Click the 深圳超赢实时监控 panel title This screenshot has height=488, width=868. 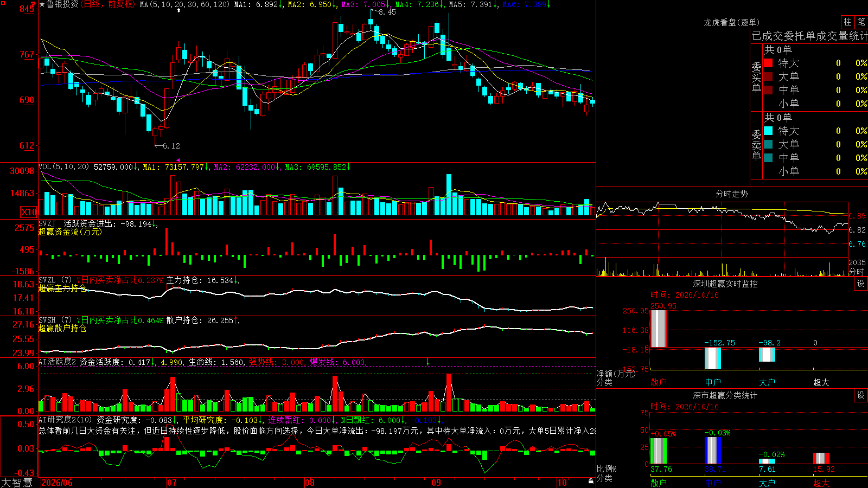pos(725,284)
